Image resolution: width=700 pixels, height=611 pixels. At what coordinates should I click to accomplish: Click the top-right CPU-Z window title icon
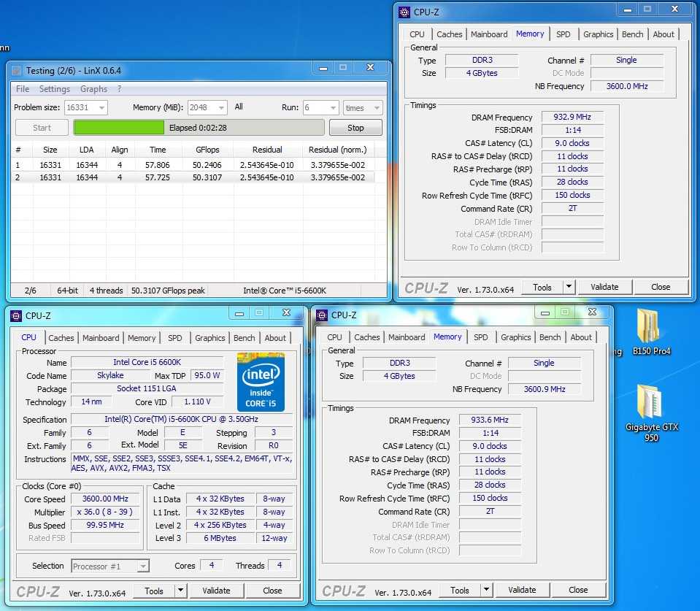click(404, 12)
